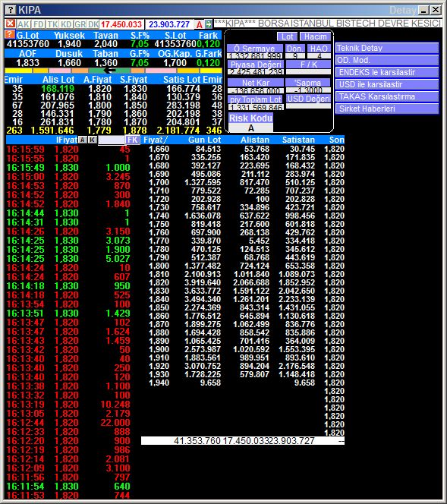Toggle the small K filter button
The height and width of the screenshot is (504, 447).
(93, 140)
